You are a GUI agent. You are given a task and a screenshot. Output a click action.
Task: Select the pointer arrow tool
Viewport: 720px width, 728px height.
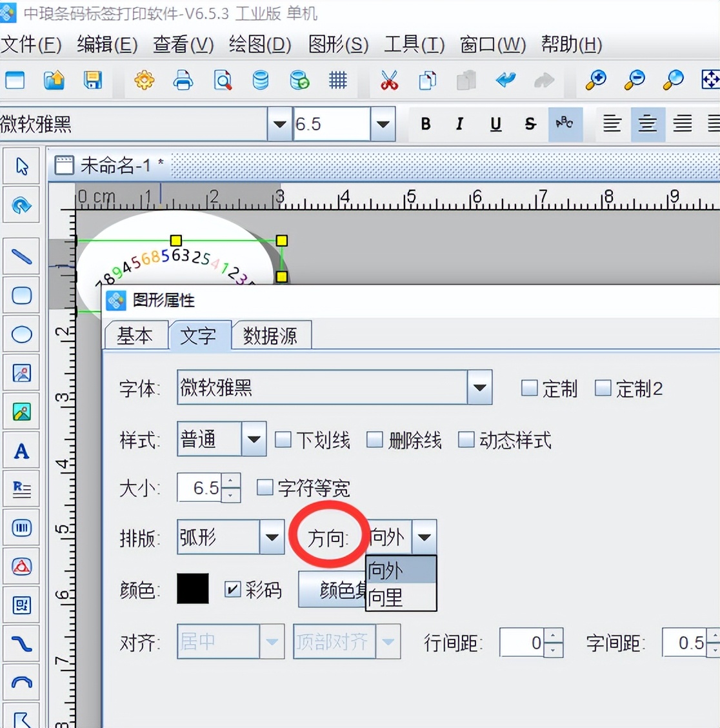[21, 166]
